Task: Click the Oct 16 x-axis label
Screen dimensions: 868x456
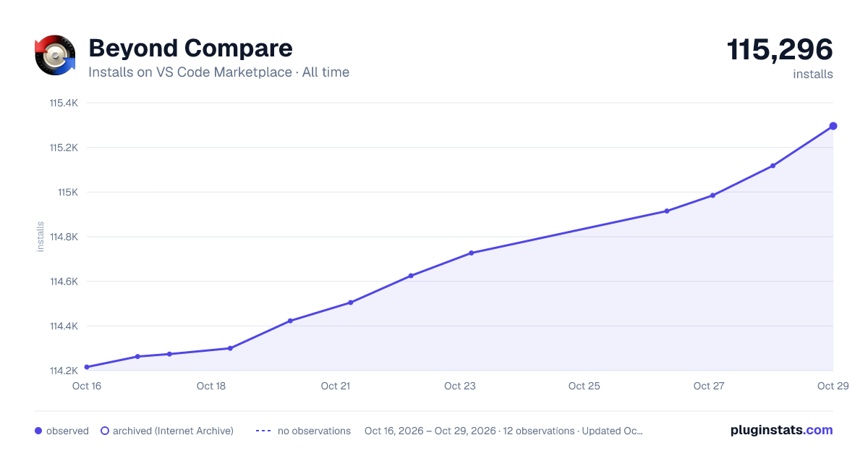Action: 87,386
